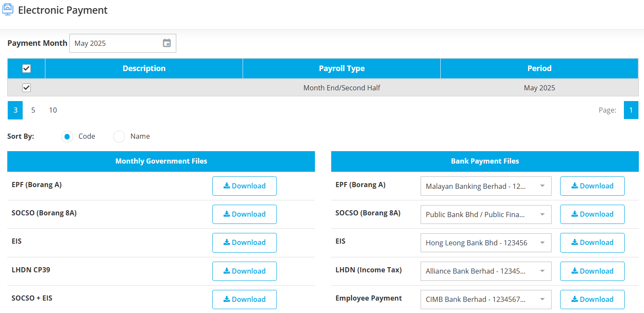644x313 pixels.
Task: Uncheck the Month End/Second Half row checkbox
Action: (27, 88)
